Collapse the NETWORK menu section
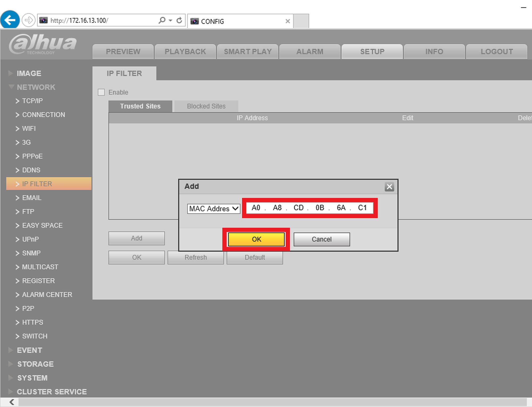532x407 pixels. (36, 87)
